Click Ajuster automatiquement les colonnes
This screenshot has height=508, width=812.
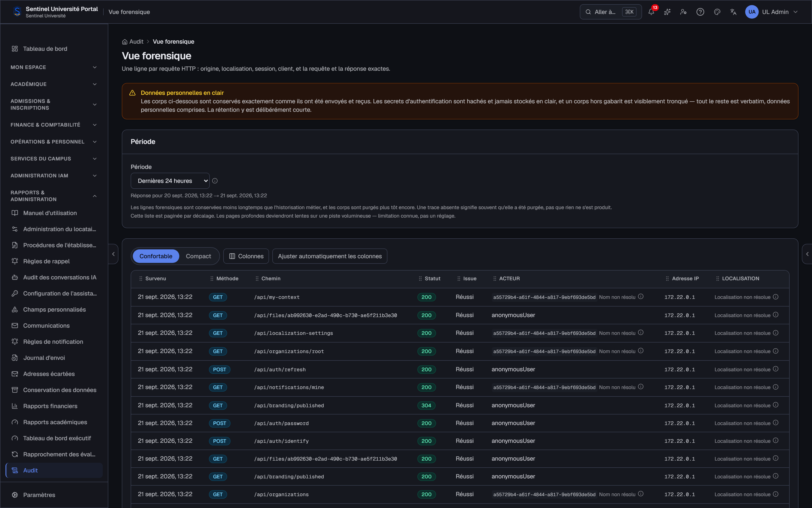pos(329,256)
